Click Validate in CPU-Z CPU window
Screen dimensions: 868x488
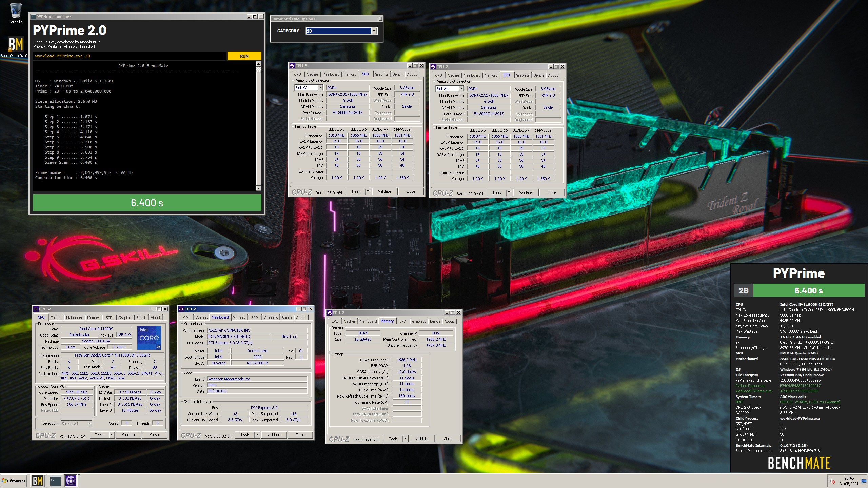click(x=128, y=435)
